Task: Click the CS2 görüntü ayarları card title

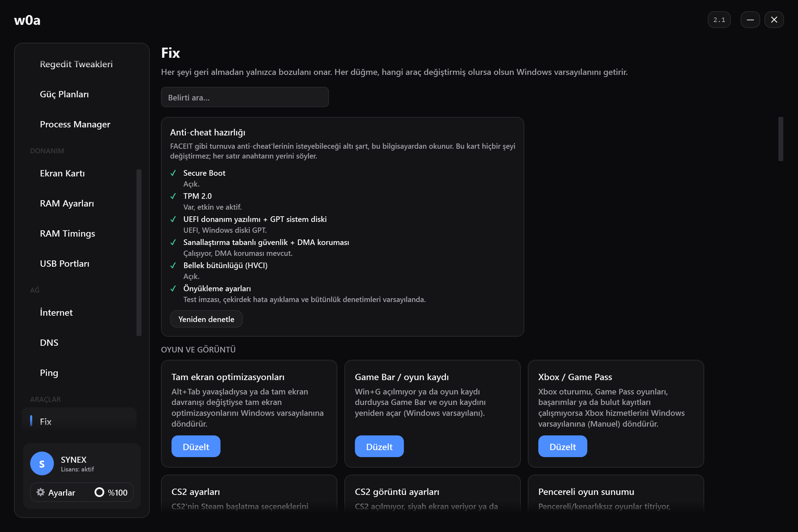Action: tap(397, 492)
